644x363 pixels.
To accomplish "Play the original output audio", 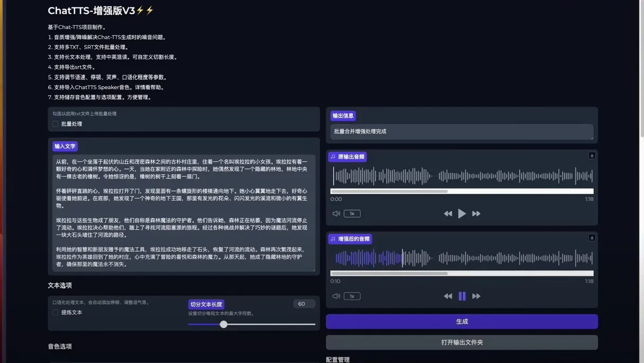I will [462, 214].
